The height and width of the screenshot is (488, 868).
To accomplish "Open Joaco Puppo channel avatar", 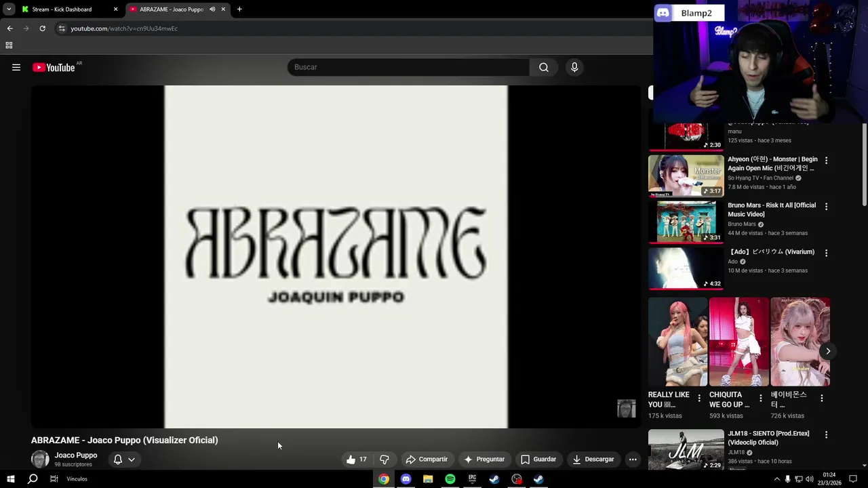I will coord(40,460).
